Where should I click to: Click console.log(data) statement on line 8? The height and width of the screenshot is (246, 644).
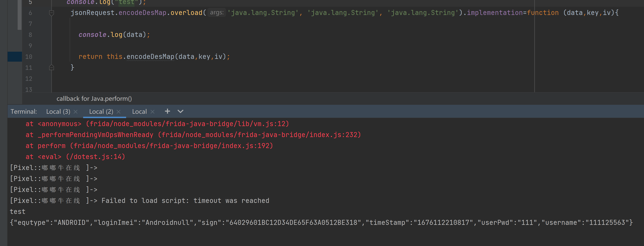[x=114, y=35]
